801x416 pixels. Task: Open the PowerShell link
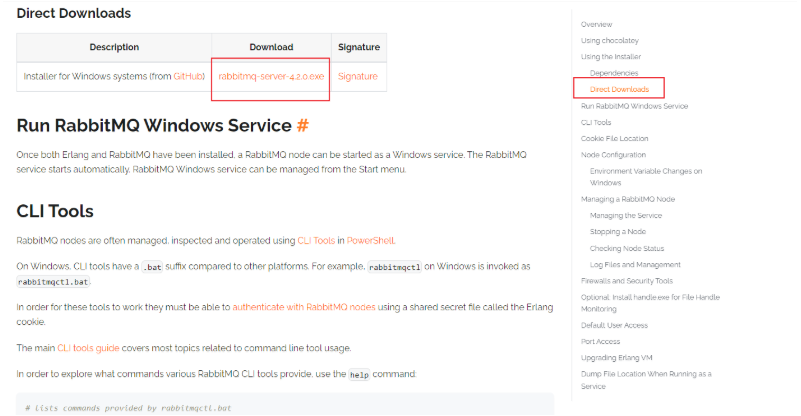coord(370,240)
